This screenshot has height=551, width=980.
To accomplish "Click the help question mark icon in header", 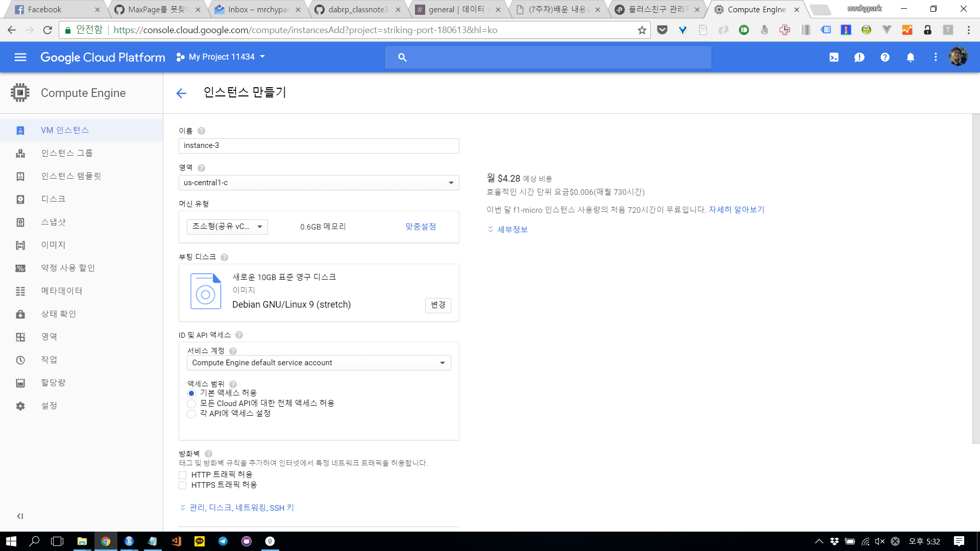I will [x=885, y=57].
